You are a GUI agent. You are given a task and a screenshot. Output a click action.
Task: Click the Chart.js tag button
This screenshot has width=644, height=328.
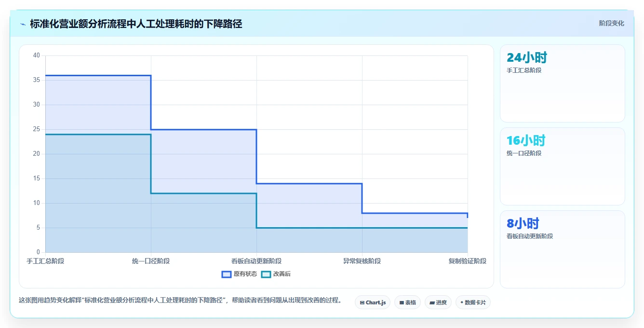click(x=373, y=302)
